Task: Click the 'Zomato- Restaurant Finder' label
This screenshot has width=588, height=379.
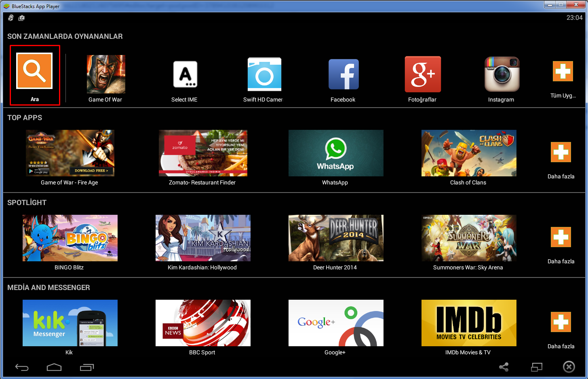Action: coord(202,182)
